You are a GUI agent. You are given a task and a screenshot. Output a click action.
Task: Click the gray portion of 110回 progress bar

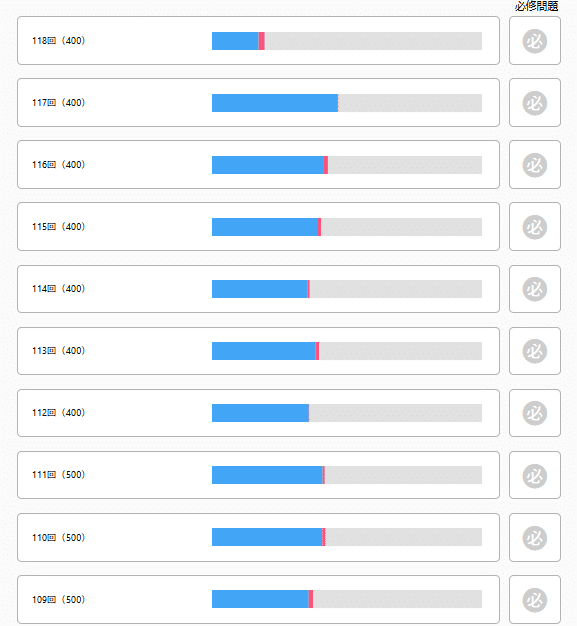[x=403, y=537]
